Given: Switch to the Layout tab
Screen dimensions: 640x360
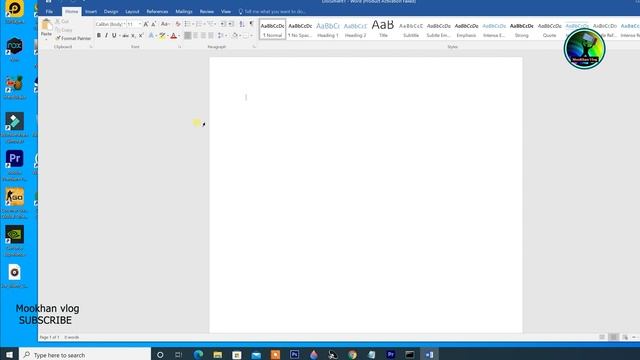Looking at the screenshot, I should coord(132,11).
